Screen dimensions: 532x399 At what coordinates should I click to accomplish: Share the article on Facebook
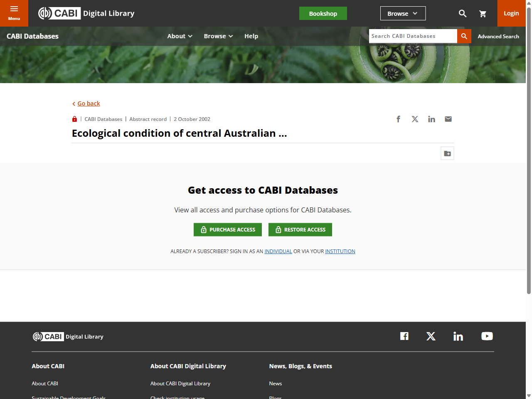(x=398, y=119)
